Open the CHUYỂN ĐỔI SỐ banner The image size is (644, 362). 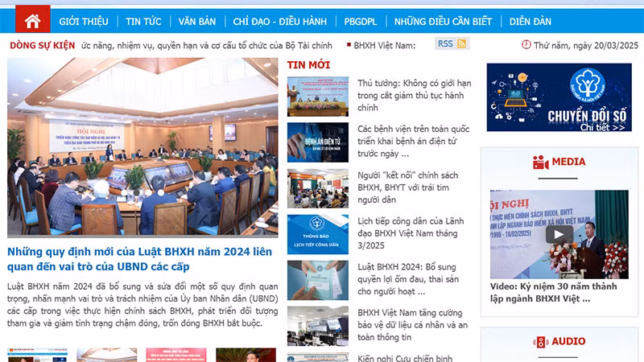tap(559, 97)
